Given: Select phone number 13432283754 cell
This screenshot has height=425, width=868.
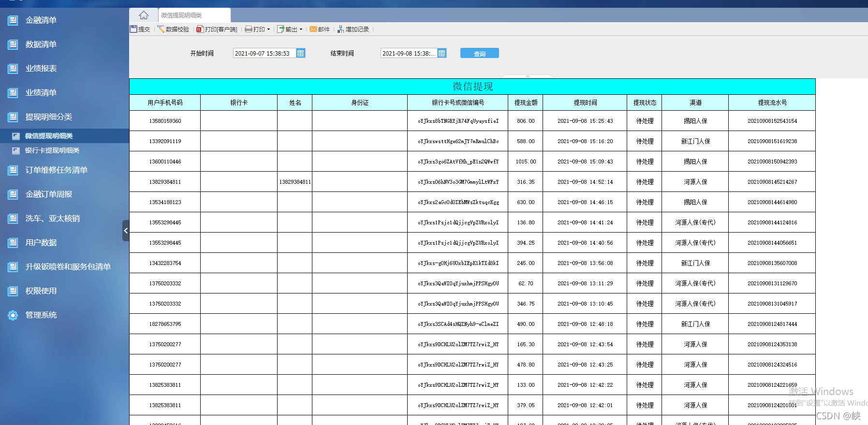Looking at the screenshot, I should coord(165,263).
